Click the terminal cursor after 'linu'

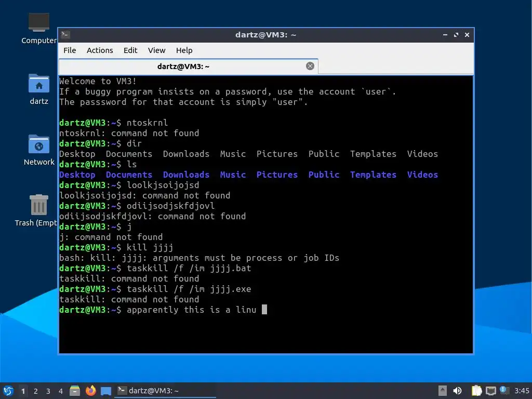[x=264, y=310]
